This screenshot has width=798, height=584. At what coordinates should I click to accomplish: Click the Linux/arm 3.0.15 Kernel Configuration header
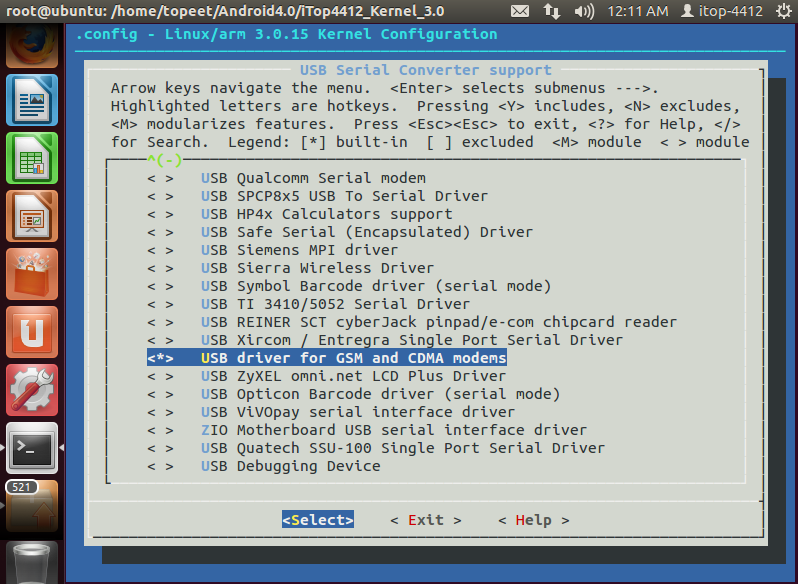331,34
